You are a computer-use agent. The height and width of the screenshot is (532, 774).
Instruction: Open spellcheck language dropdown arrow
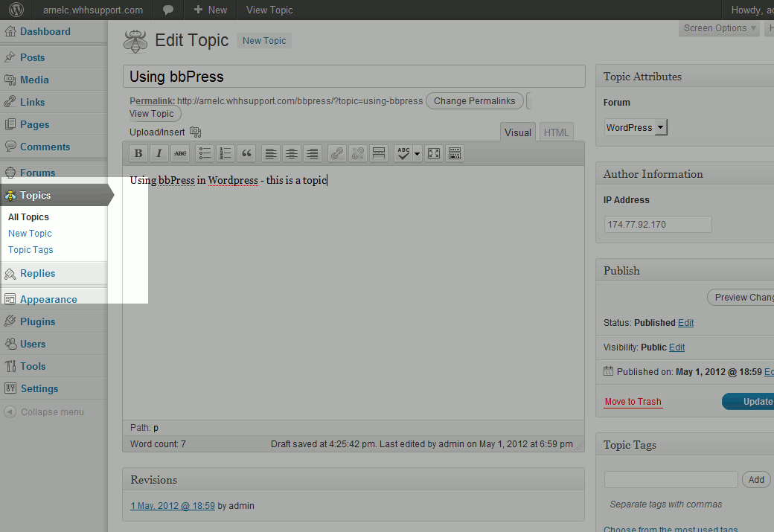pos(417,154)
